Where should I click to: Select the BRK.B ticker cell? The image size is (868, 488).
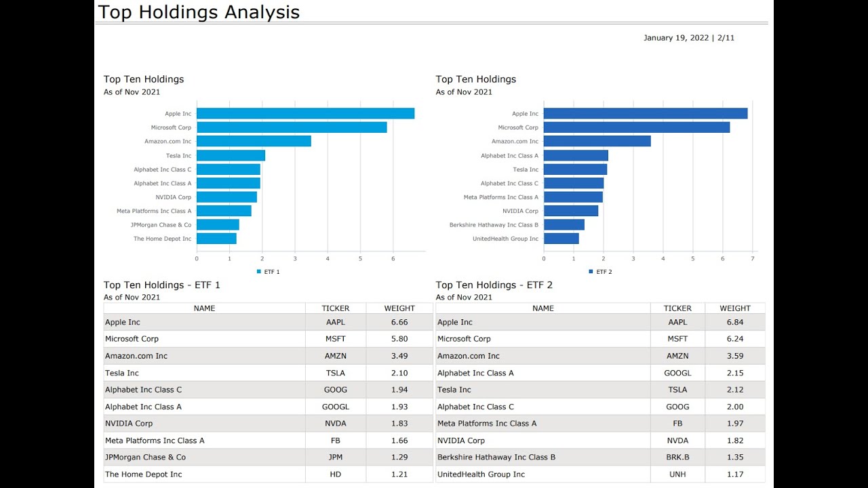(677, 457)
